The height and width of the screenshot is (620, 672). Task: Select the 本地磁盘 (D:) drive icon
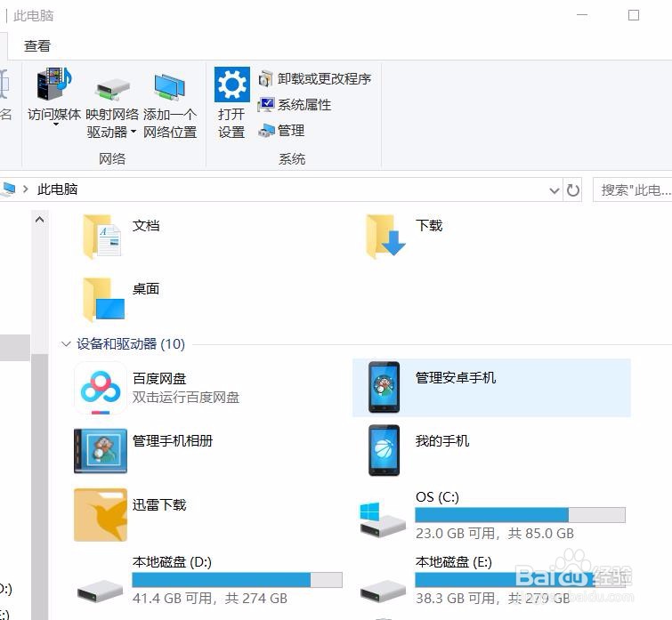[100, 592]
